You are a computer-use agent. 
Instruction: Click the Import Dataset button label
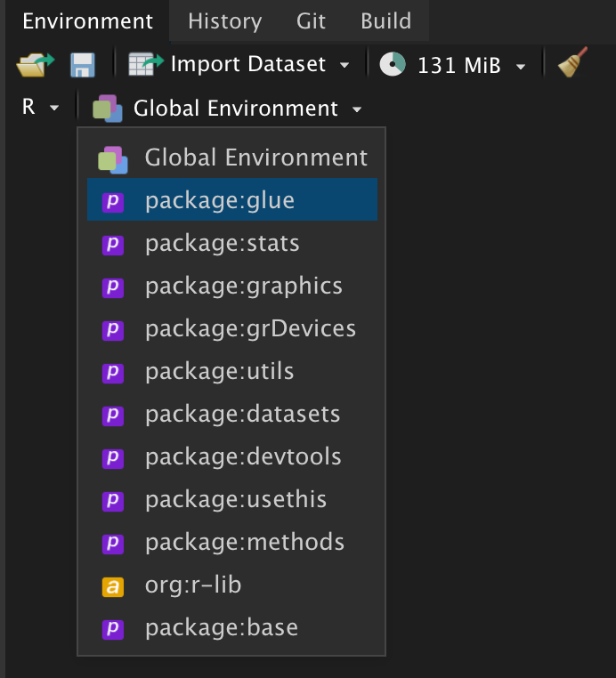click(x=247, y=64)
